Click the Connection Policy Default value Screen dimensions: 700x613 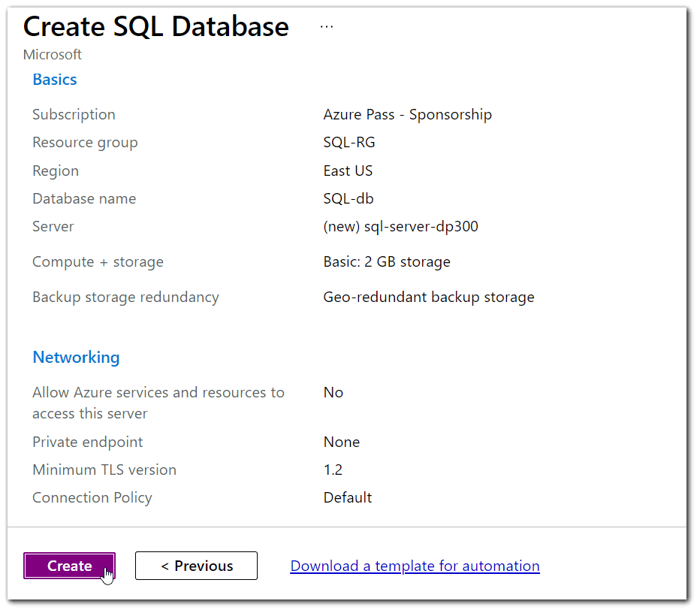pos(347,498)
